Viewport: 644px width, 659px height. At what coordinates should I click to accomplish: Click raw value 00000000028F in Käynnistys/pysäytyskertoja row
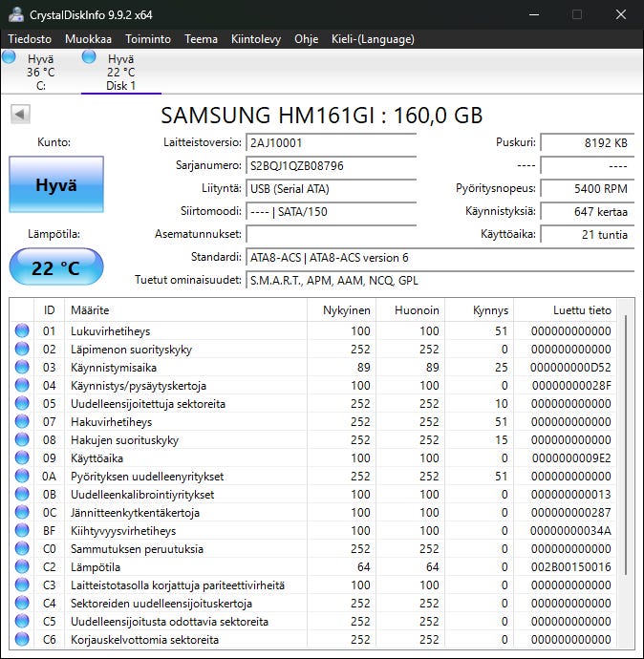coord(570,386)
